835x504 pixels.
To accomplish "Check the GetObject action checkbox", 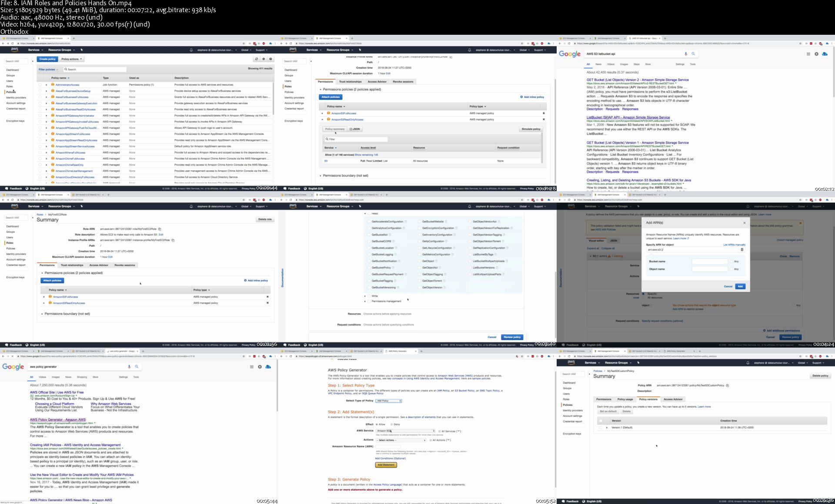I will [419, 261].
